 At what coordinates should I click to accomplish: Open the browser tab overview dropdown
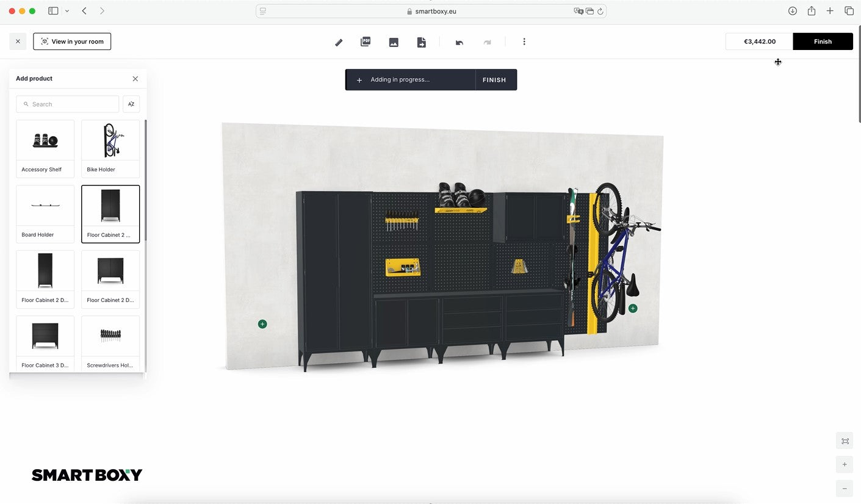(x=849, y=10)
